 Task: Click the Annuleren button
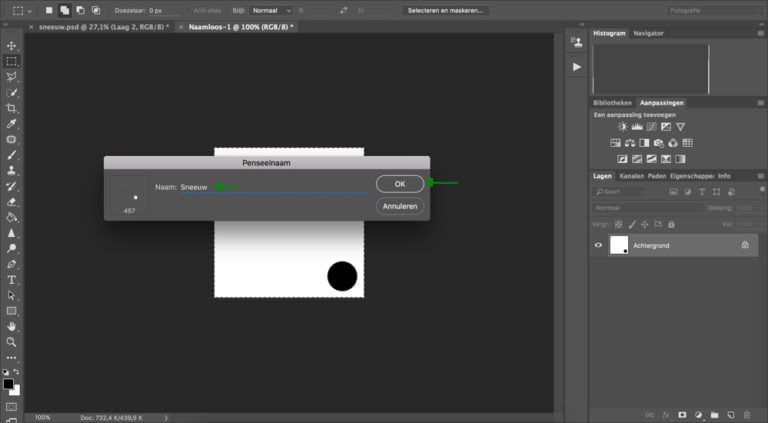400,206
